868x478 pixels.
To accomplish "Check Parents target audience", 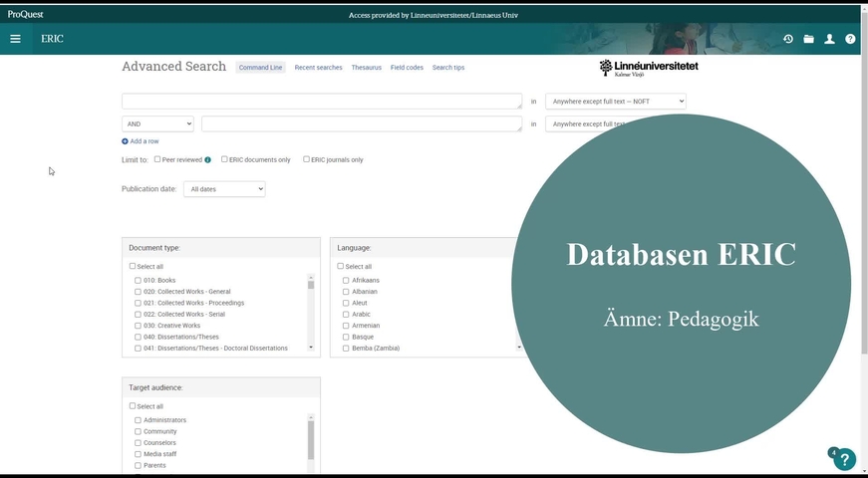I will point(138,466).
